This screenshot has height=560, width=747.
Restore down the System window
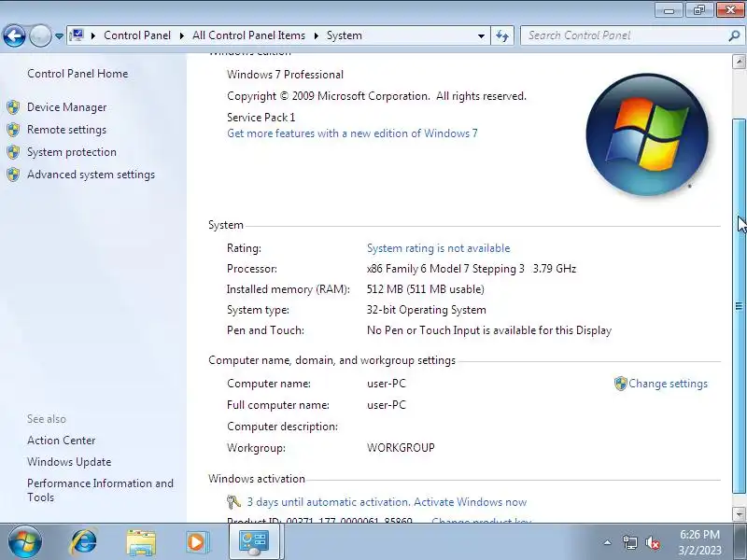coord(698,10)
